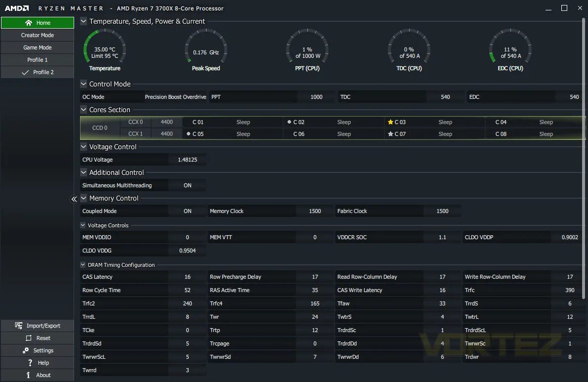Click the Temperature gauge
This screenshot has width=588, height=382.
click(105, 49)
